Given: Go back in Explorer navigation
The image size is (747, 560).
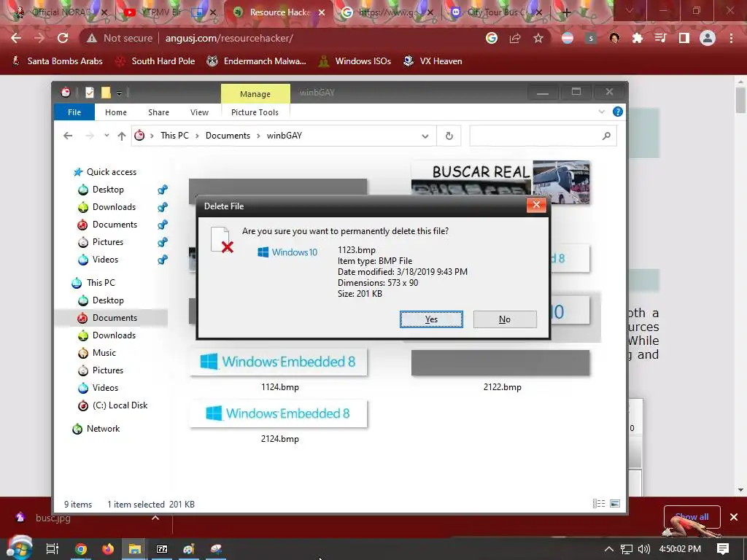Looking at the screenshot, I should (68, 136).
